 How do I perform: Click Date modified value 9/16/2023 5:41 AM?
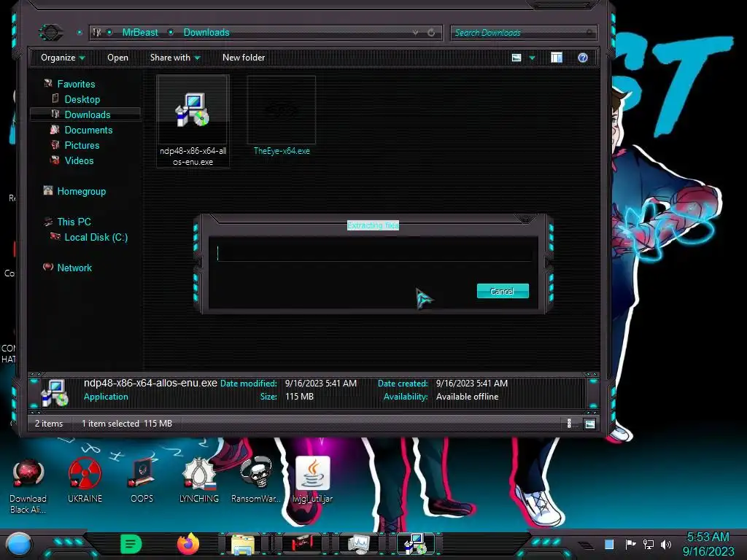(321, 384)
